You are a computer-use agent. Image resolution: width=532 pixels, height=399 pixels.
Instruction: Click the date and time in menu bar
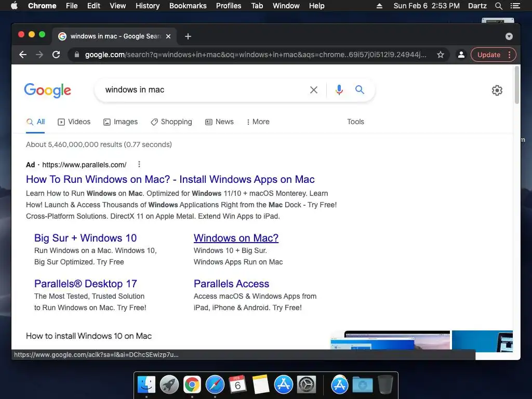(x=427, y=6)
